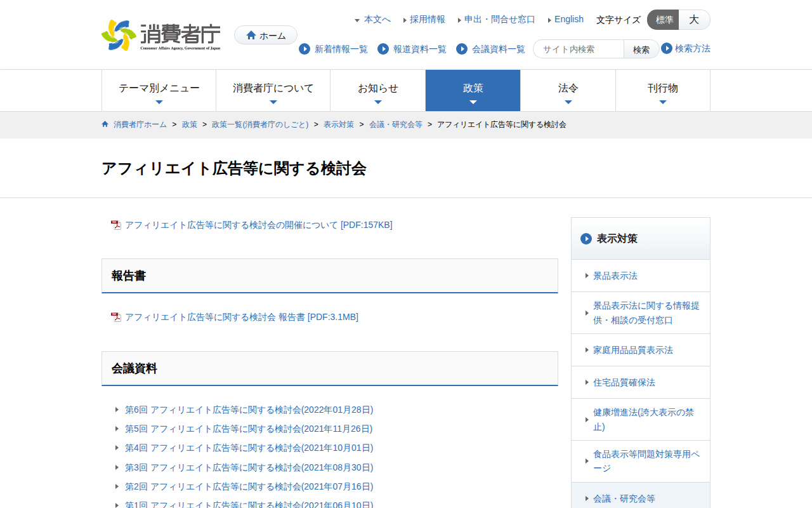The image size is (812, 508).
Task: Expand 消費者庁について menu
Action: click(273, 90)
